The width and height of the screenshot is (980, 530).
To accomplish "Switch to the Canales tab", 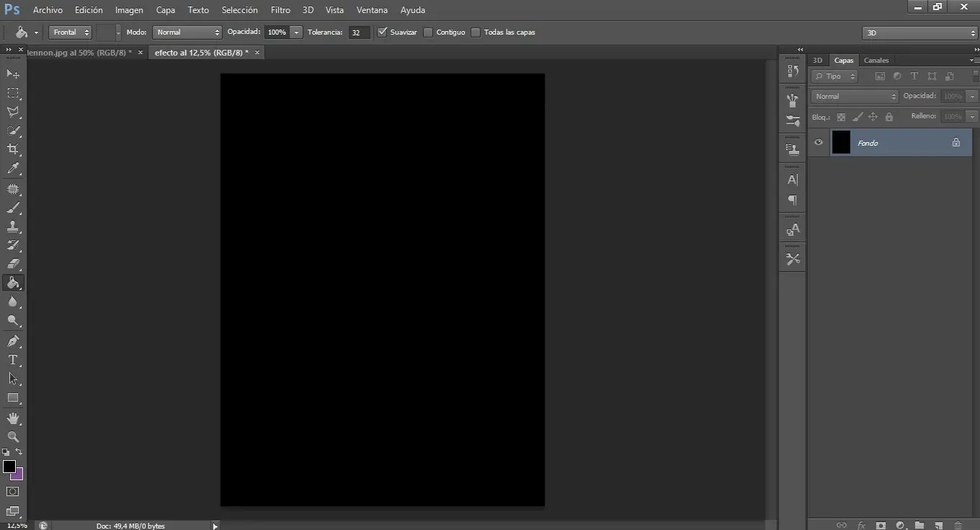I will (x=876, y=60).
